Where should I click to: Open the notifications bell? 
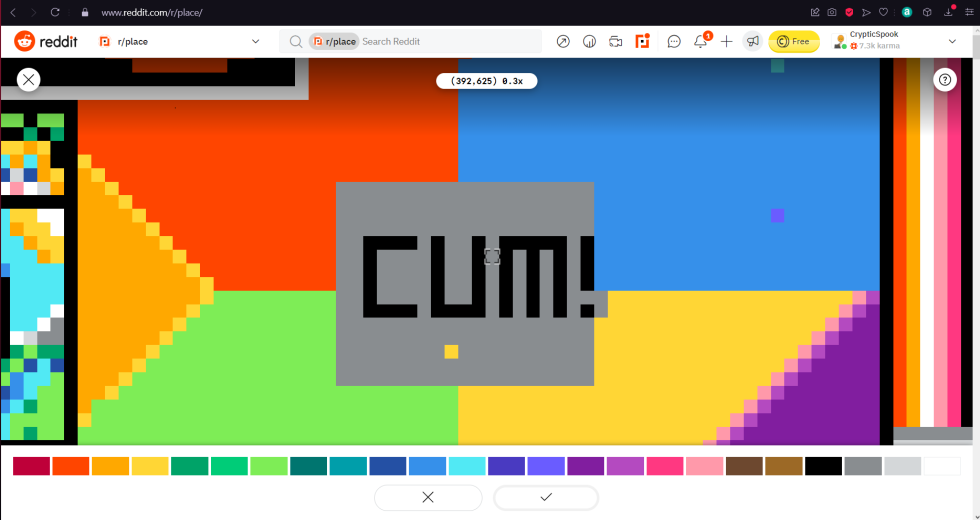coord(701,42)
